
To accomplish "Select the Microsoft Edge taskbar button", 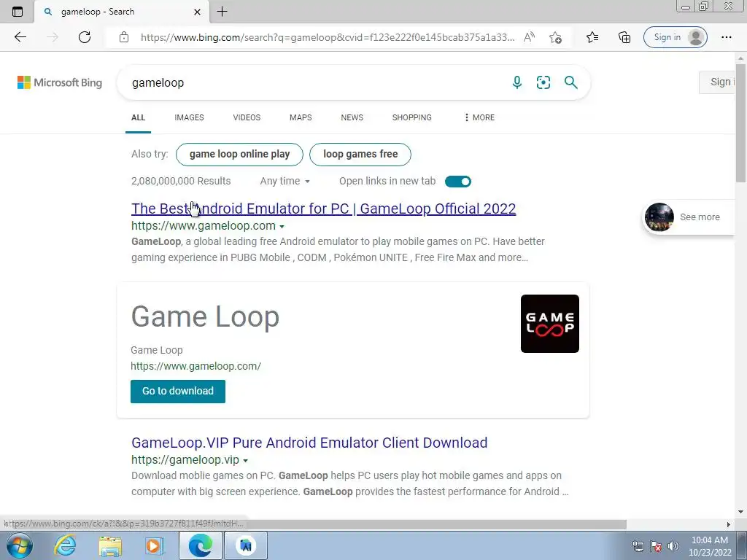I will 200,545.
